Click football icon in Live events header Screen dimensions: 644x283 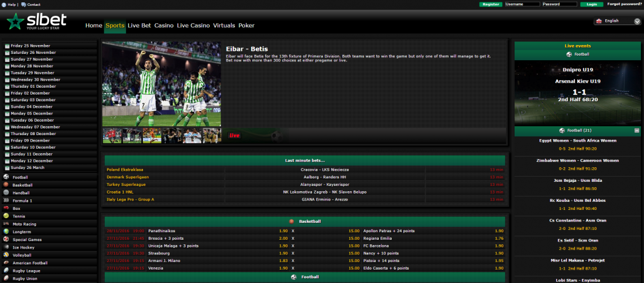569,54
